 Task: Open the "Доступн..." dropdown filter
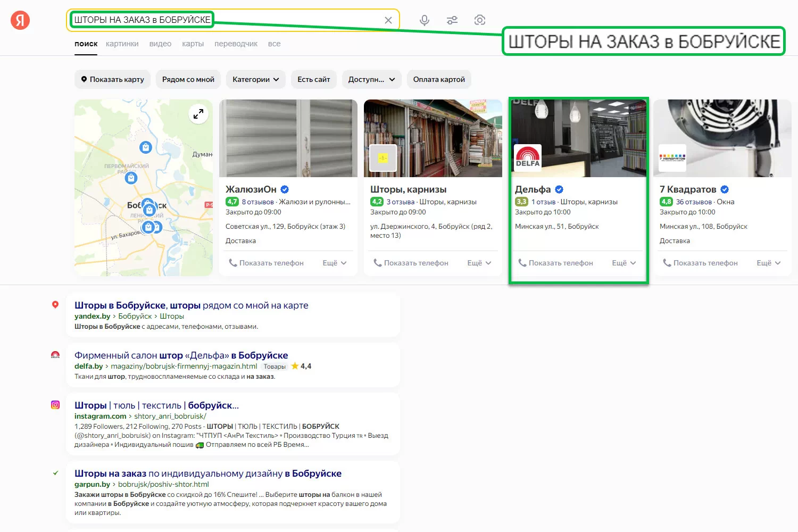click(371, 79)
